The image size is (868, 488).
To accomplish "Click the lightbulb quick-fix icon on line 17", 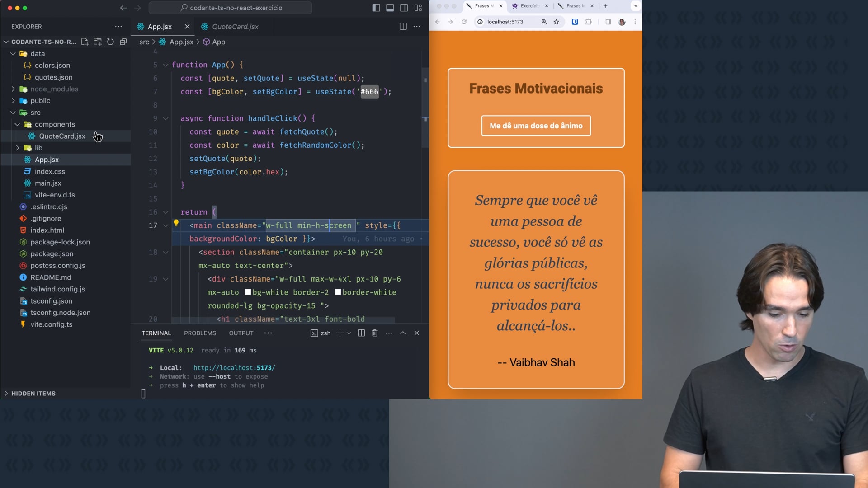I will tap(176, 223).
